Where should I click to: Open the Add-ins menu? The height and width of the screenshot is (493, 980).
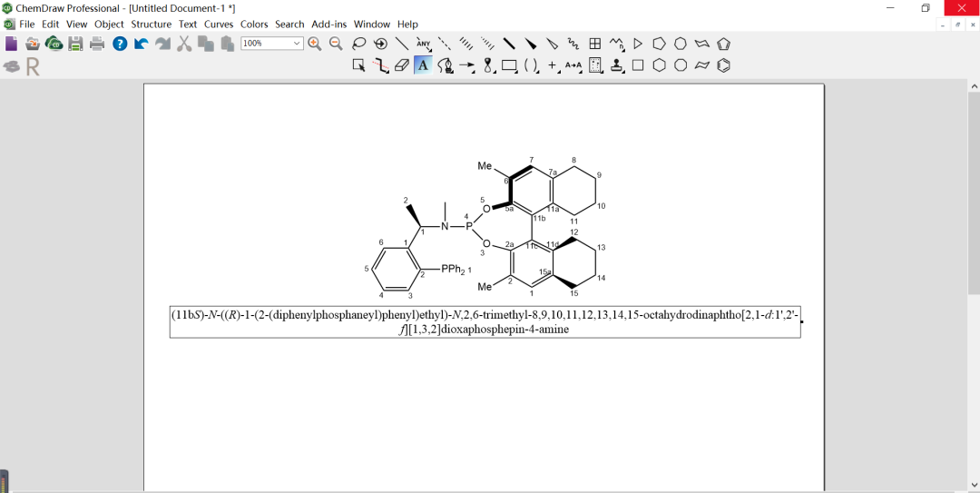(329, 25)
